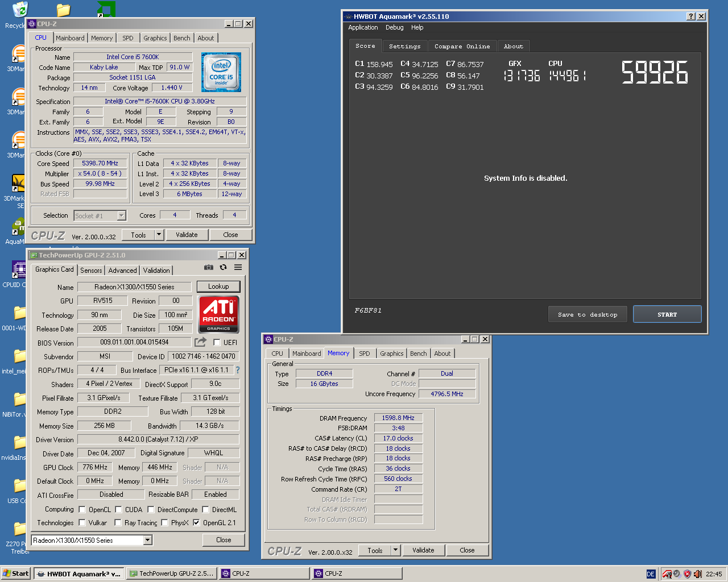Viewport: 728px width, 582px height.
Task: Toggle Ray Tracing checkbox
Action: click(118, 522)
